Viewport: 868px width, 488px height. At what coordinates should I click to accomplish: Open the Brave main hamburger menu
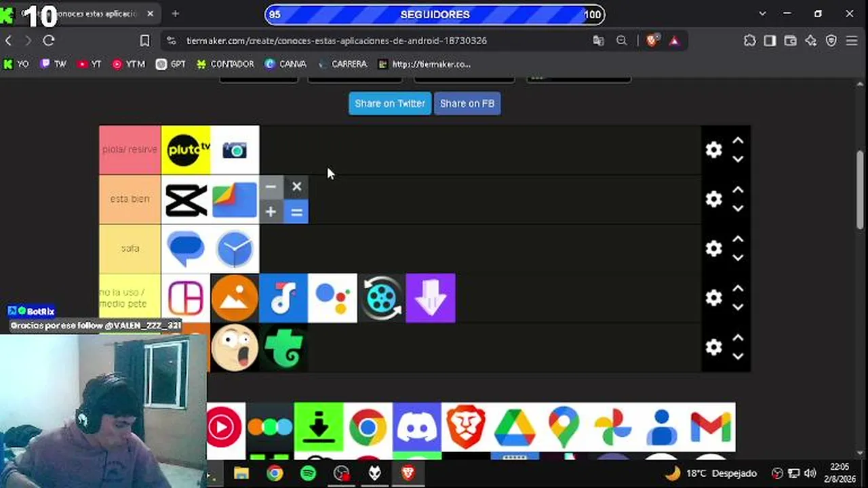[x=852, y=41]
